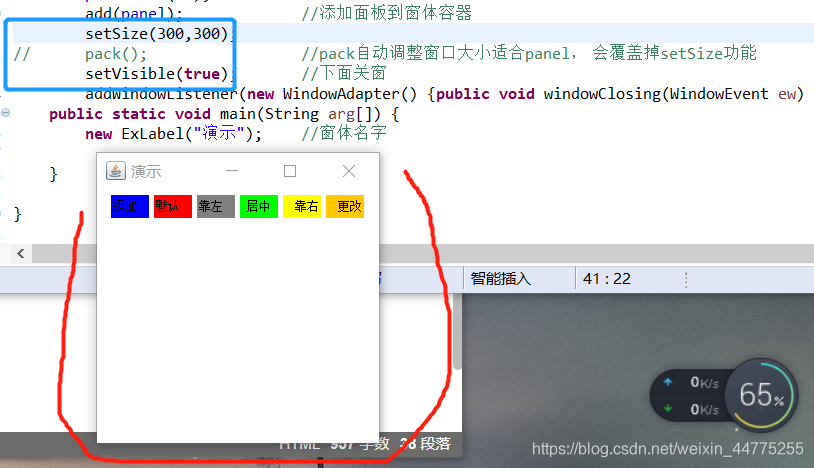Click the upload speed arrow indicator
Screen dimensions: 814x468
(x=668, y=382)
